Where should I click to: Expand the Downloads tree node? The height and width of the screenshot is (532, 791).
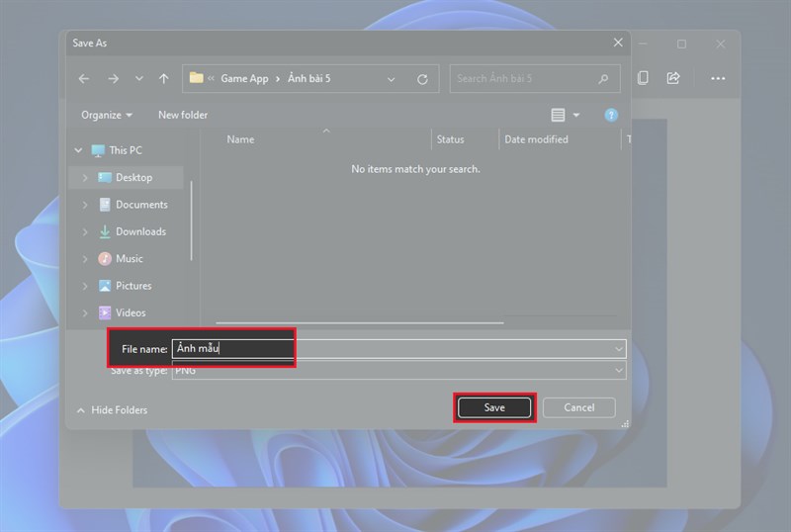[85, 231]
